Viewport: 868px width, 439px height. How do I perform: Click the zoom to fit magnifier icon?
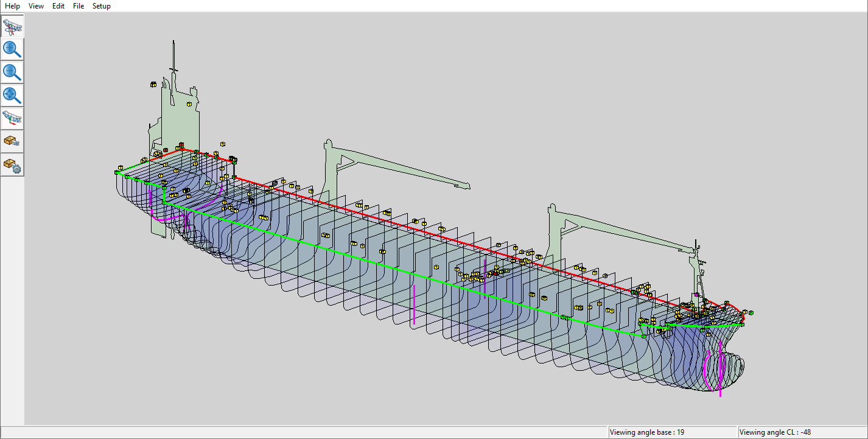tap(12, 96)
